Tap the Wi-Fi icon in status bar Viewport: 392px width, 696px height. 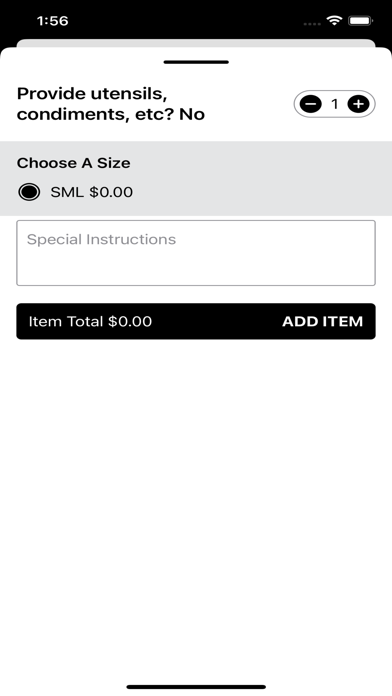[x=334, y=20]
